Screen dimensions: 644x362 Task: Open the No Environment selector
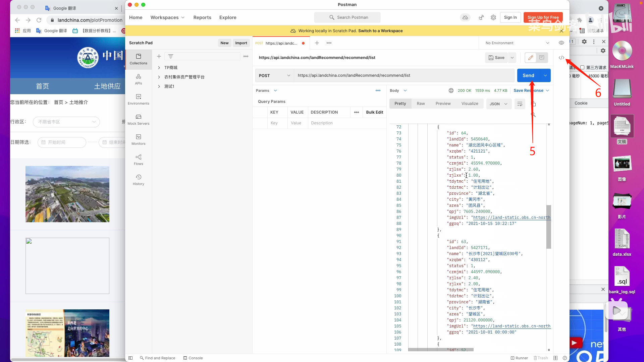(517, 43)
